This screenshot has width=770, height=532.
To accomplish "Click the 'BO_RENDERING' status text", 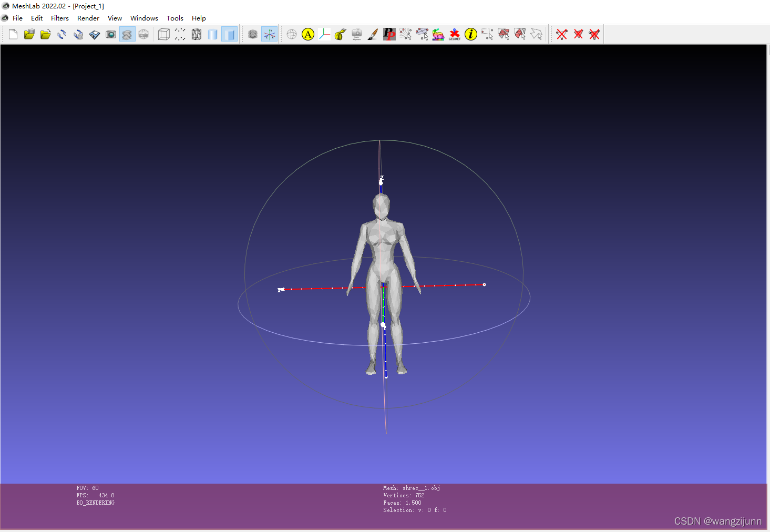I will click(95, 503).
